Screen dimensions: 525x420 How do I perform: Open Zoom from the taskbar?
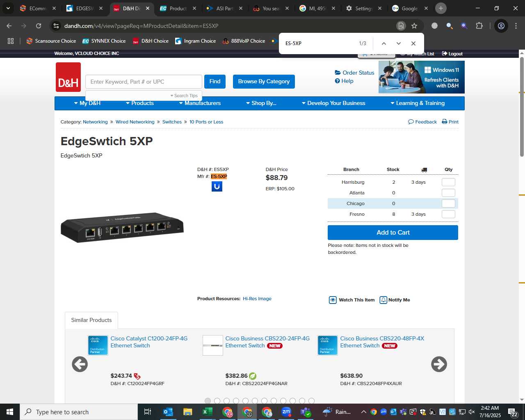tap(286, 412)
